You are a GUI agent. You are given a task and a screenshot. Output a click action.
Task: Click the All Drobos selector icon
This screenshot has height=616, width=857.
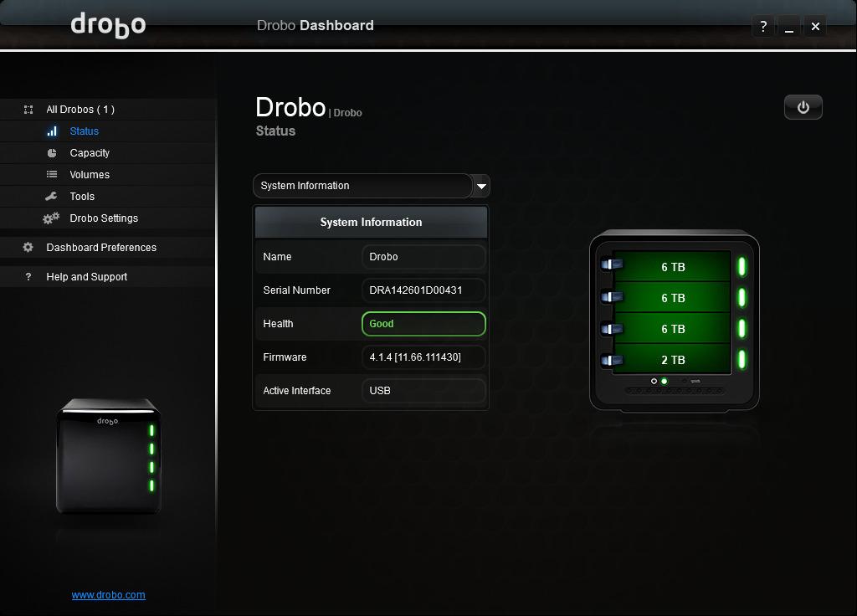tap(27, 109)
